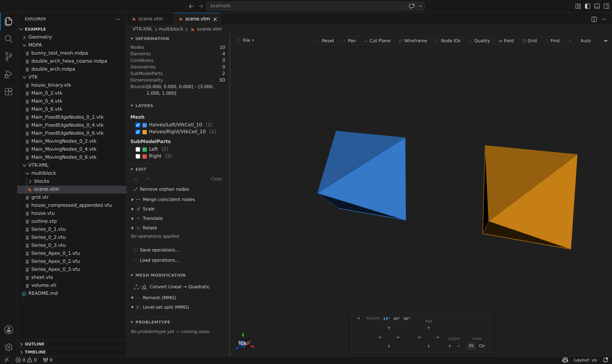This screenshot has width=612, height=364.
Task: Pan the view right with the arrow
Action: pyautogui.click(x=438, y=337)
